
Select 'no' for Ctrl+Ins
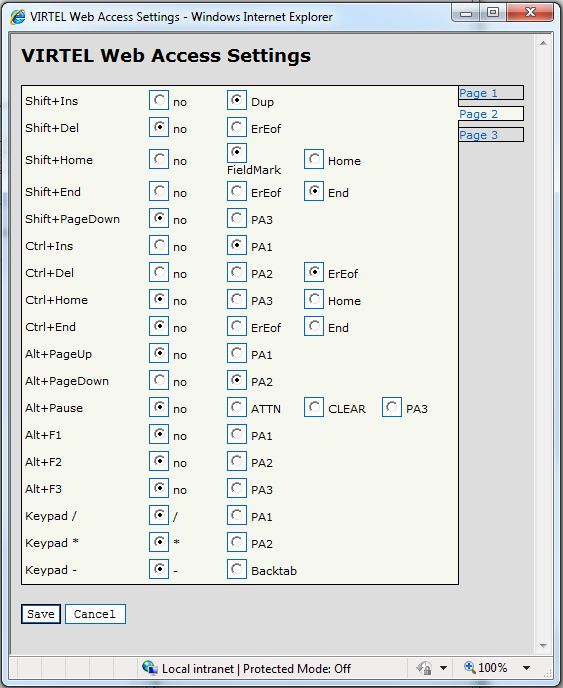(159, 245)
